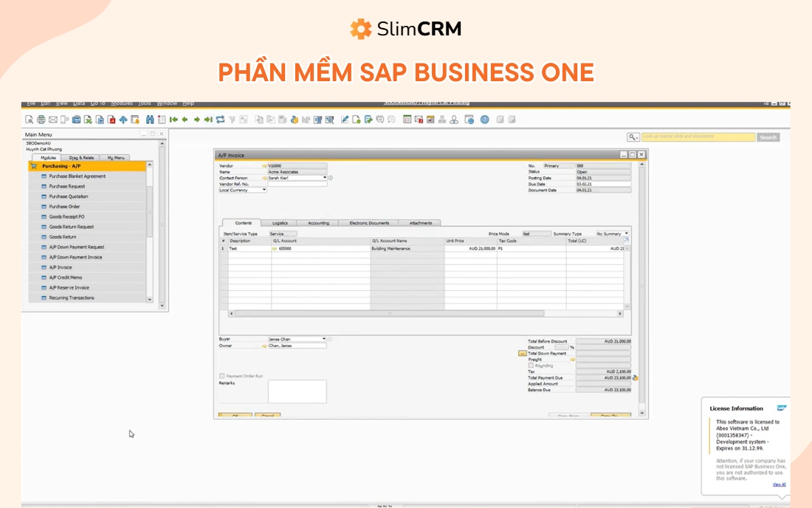This screenshot has width=812, height=508.
Task: Click the Last Record navigation arrow
Action: (208, 119)
